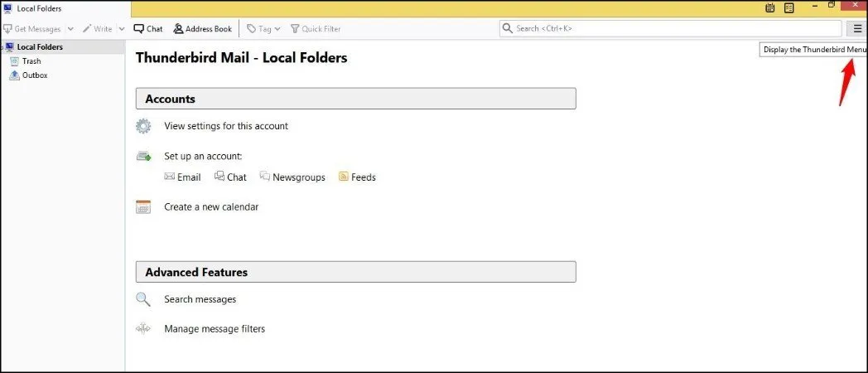Viewport: 868px width, 373px height.
Task: Open the Get Messages dropdown arrow
Action: (70, 29)
